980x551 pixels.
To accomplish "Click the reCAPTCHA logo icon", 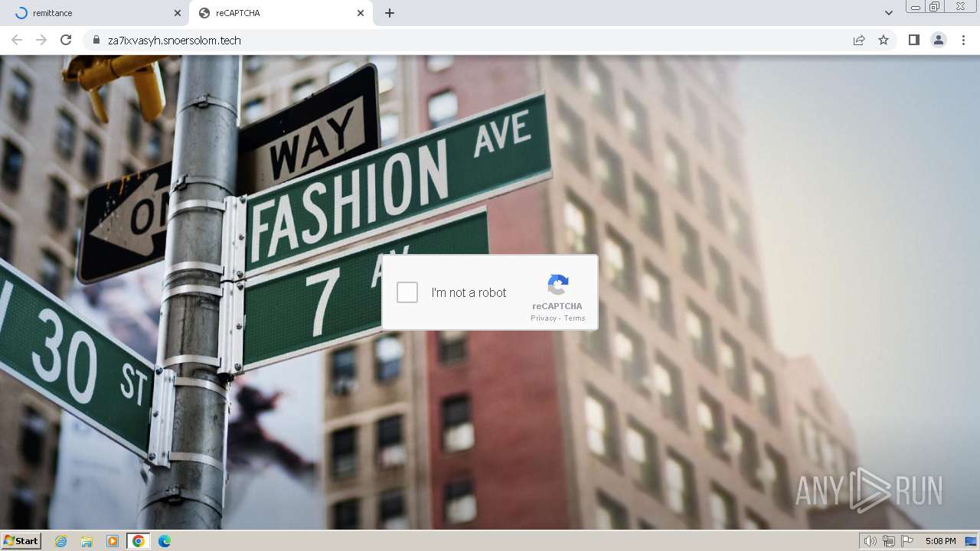I will tap(558, 285).
